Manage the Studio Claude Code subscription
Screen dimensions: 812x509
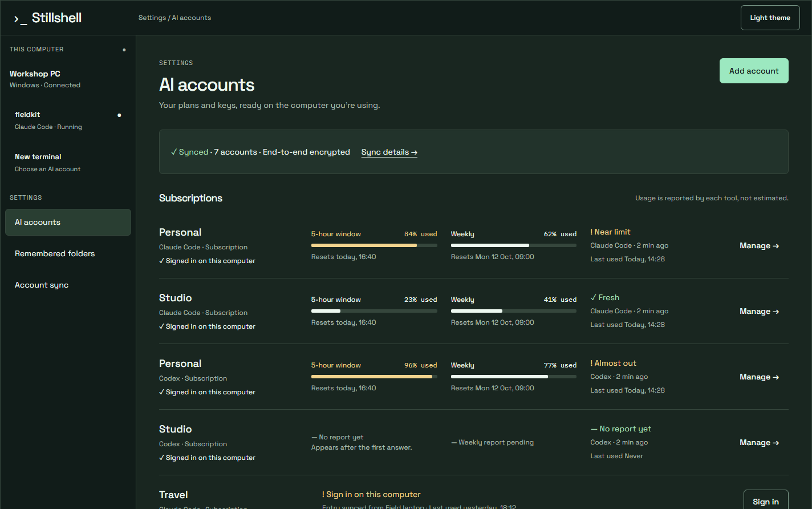tap(759, 312)
